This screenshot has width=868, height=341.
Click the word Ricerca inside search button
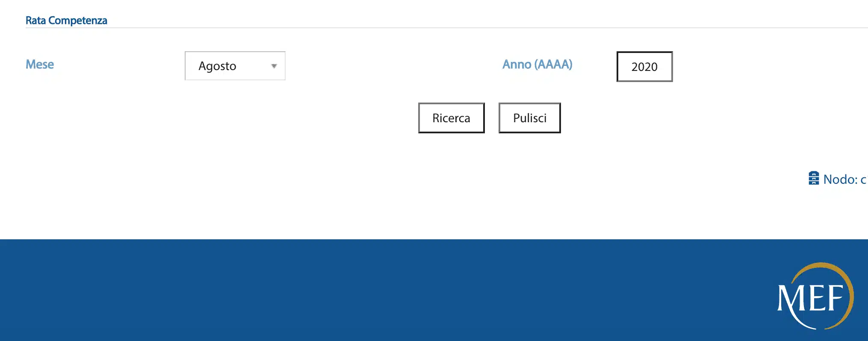tap(451, 118)
